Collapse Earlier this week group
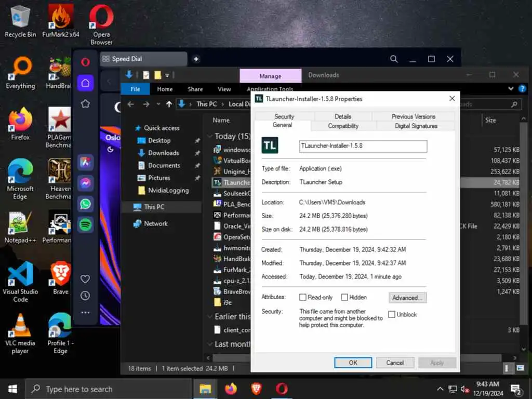Image resolution: width=532 pixels, height=399 pixels. [x=209, y=316]
